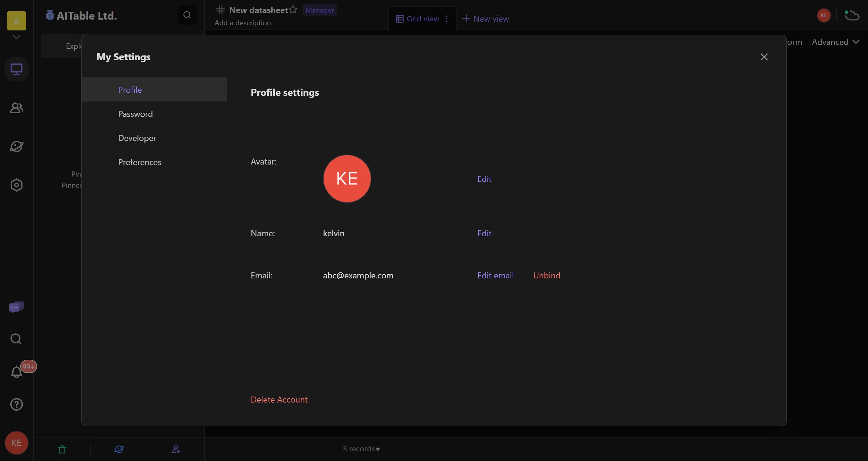Screen dimensions: 868x461
Task: Open the Developer settings section
Action: pos(154,138)
